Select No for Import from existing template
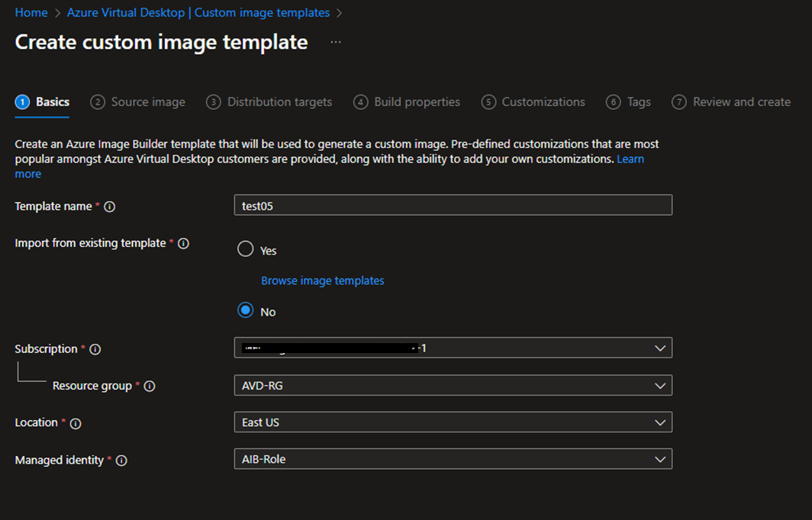This screenshot has height=520, width=812. click(x=246, y=310)
